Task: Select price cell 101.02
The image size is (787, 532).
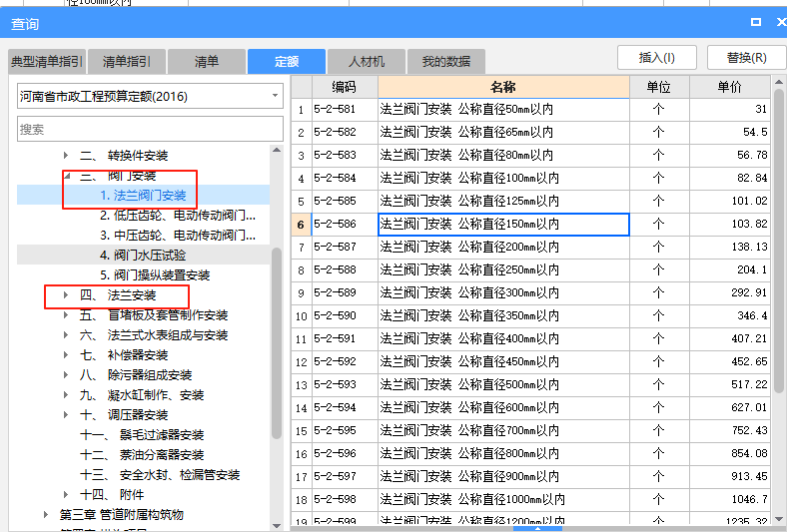Action: tap(729, 201)
